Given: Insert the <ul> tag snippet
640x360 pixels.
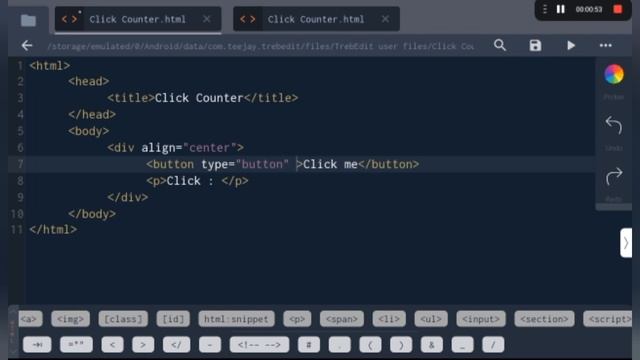Looking at the screenshot, I should pyautogui.click(x=431, y=319).
